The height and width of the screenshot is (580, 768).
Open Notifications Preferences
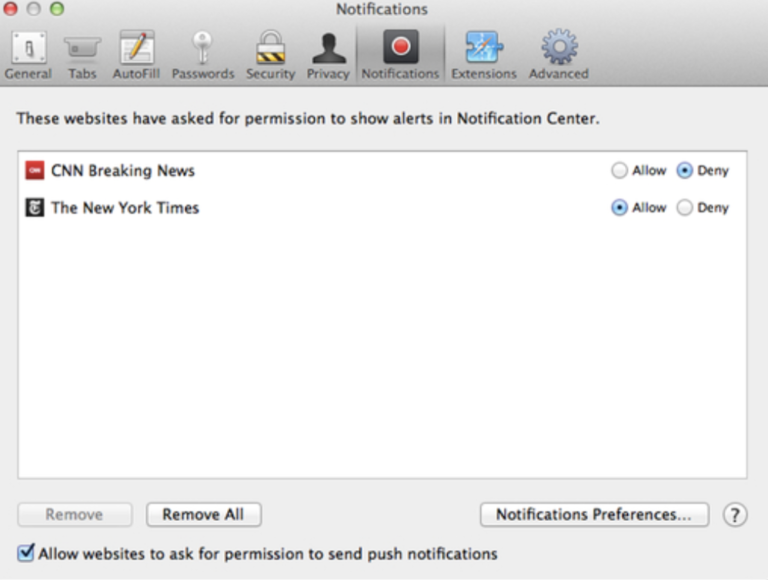(x=594, y=515)
